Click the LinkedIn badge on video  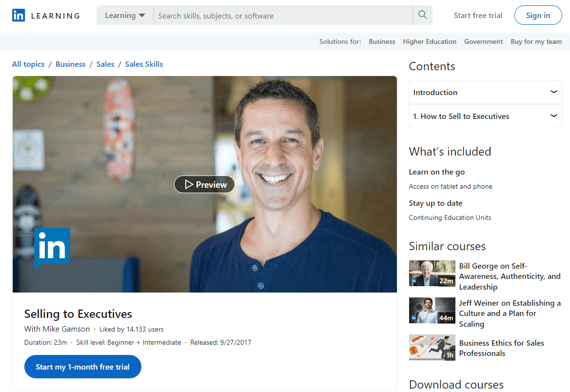(x=52, y=248)
